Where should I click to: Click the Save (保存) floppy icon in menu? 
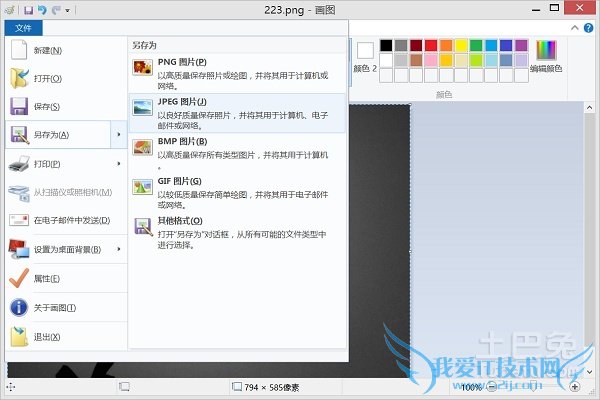(x=19, y=106)
